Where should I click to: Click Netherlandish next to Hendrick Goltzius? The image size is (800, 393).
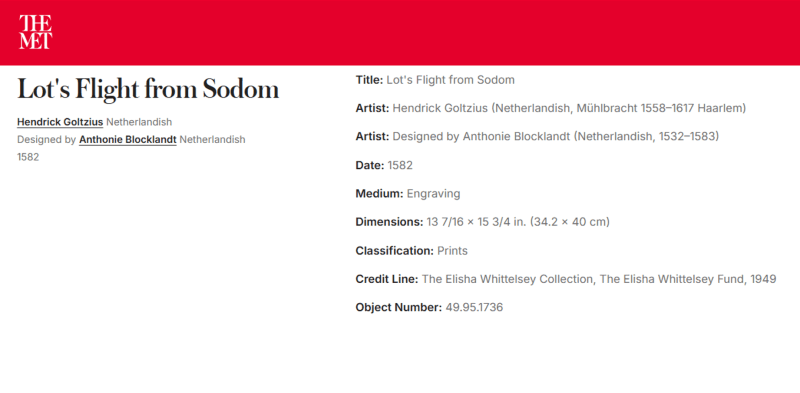139,122
